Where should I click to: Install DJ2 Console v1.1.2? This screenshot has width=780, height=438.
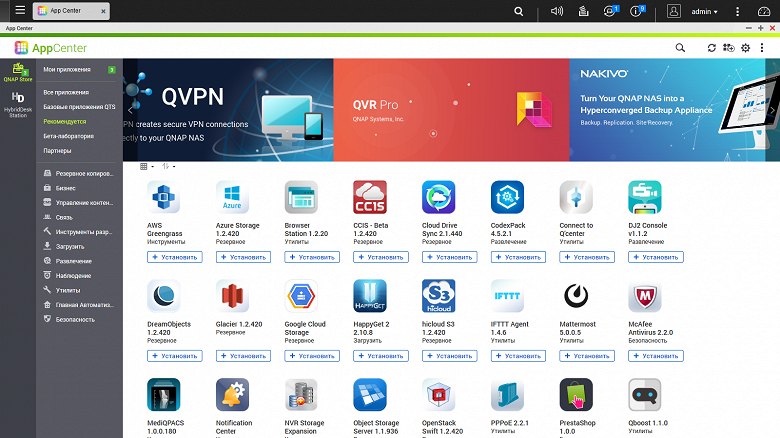point(656,257)
